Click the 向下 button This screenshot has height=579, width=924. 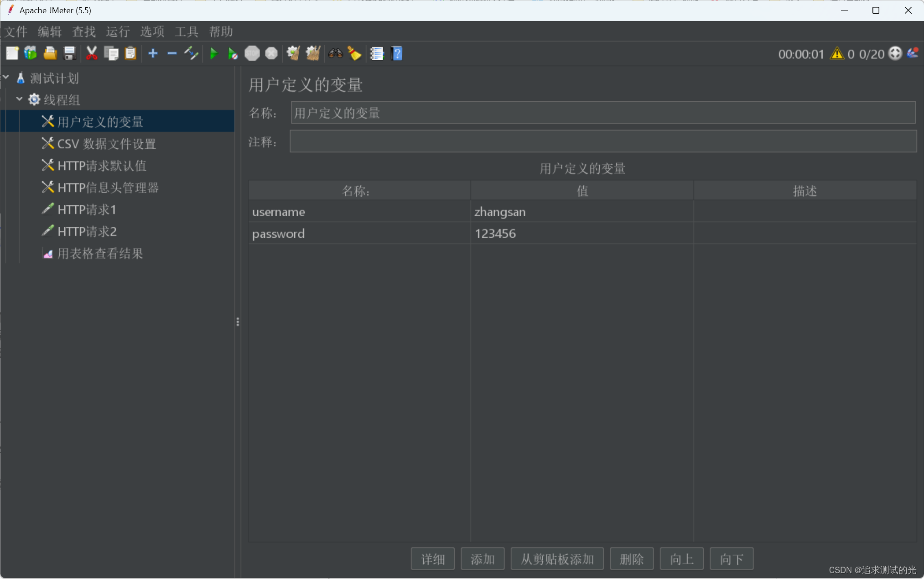(732, 559)
